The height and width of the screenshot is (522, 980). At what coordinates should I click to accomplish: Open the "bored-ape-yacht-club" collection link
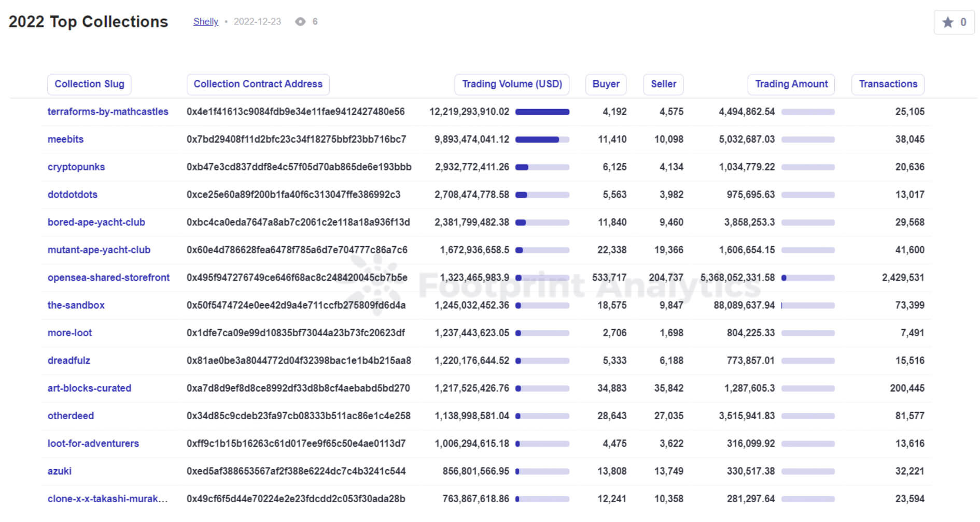(96, 222)
